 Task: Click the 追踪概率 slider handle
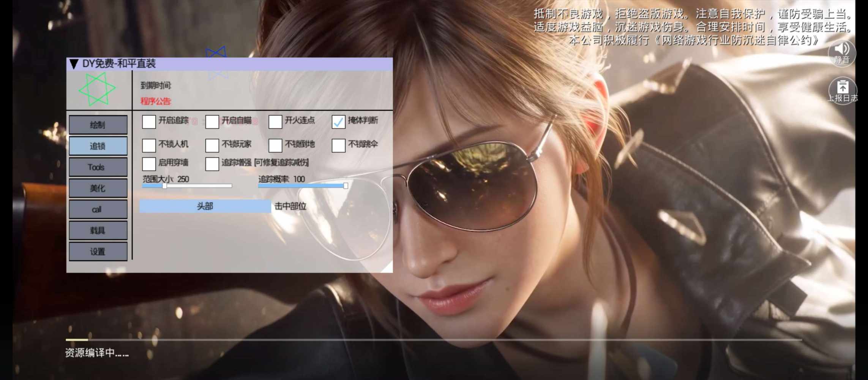(346, 186)
